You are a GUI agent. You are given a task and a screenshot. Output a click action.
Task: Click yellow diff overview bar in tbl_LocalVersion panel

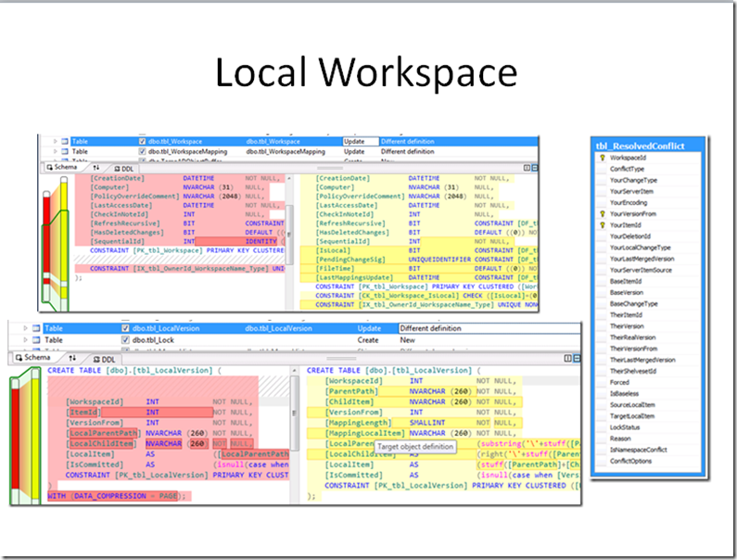35,438
